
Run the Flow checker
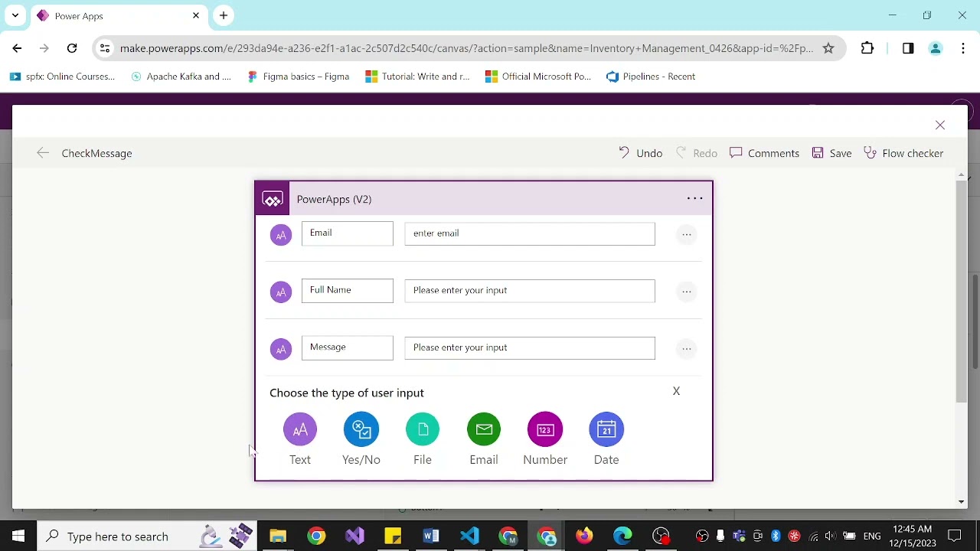903,153
